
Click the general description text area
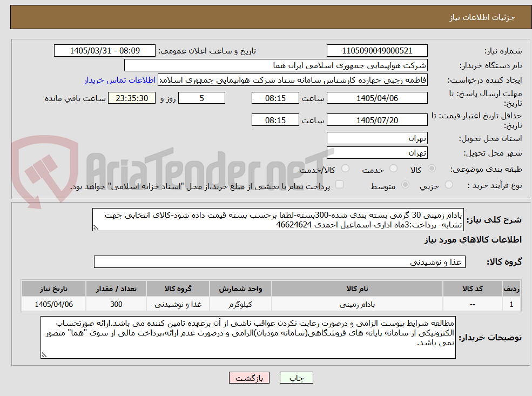278,219
